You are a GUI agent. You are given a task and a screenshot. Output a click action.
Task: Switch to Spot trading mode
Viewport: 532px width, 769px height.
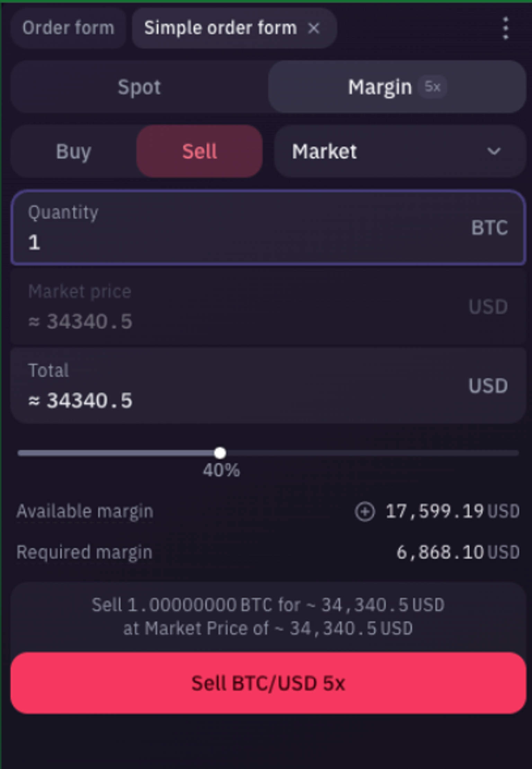(x=139, y=87)
